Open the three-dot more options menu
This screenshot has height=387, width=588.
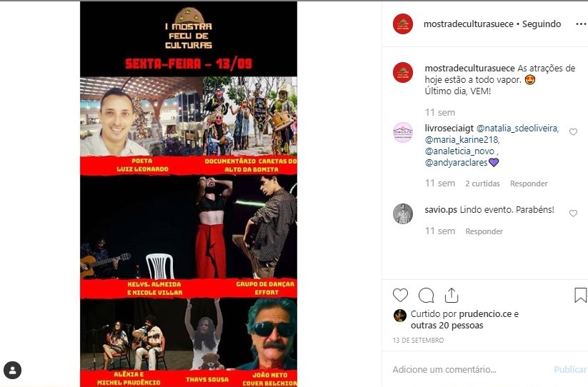coord(581,24)
